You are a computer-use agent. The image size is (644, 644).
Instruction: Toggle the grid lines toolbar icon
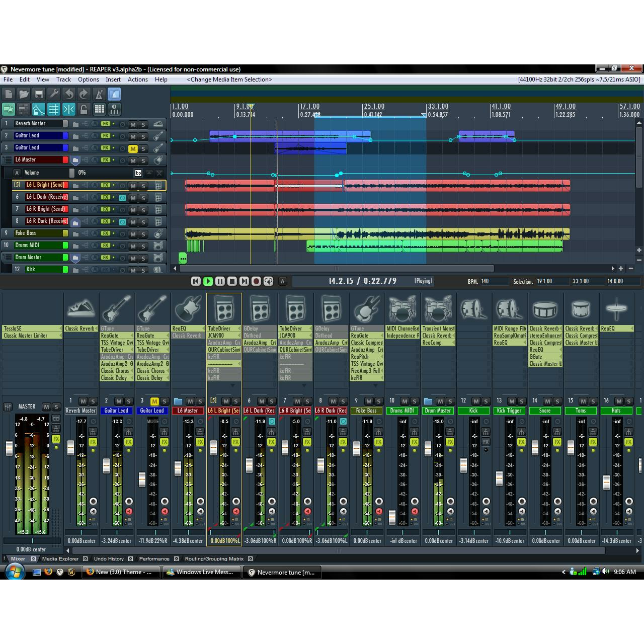pos(54,109)
